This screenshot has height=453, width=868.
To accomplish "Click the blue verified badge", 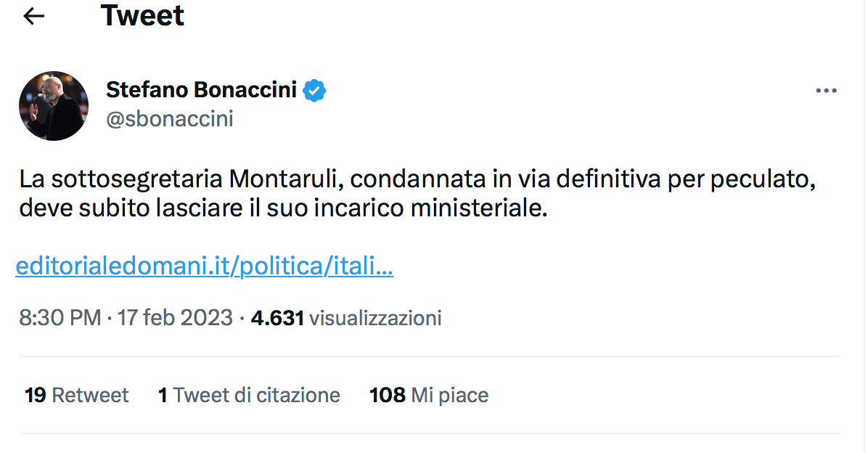I will tap(314, 90).
